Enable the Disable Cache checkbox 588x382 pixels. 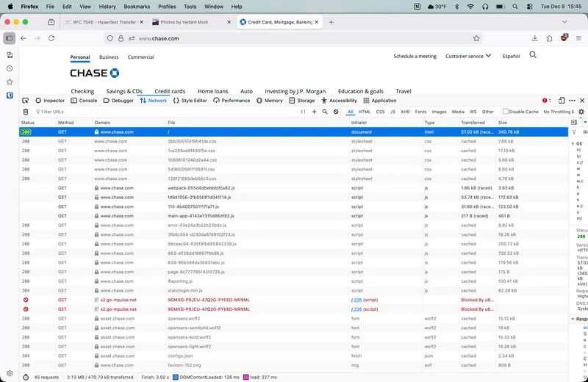coord(506,112)
